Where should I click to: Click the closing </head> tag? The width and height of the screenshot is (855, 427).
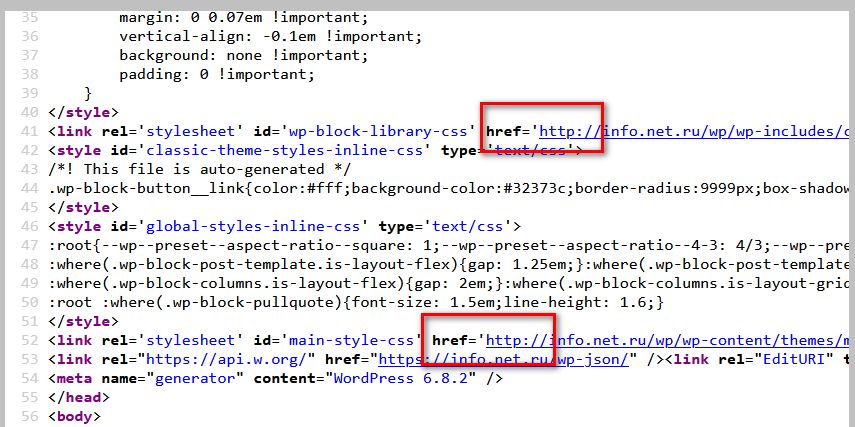click(79, 397)
